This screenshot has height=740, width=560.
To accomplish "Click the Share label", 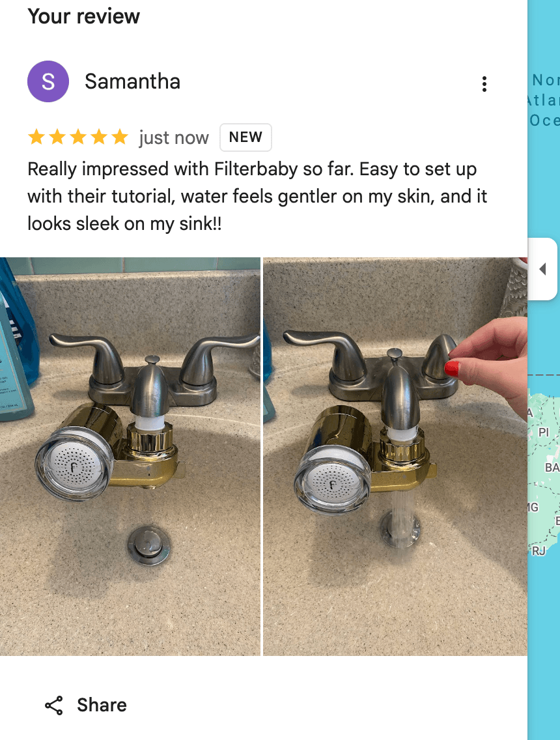I will pyautogui.click(x=102, y=705).
